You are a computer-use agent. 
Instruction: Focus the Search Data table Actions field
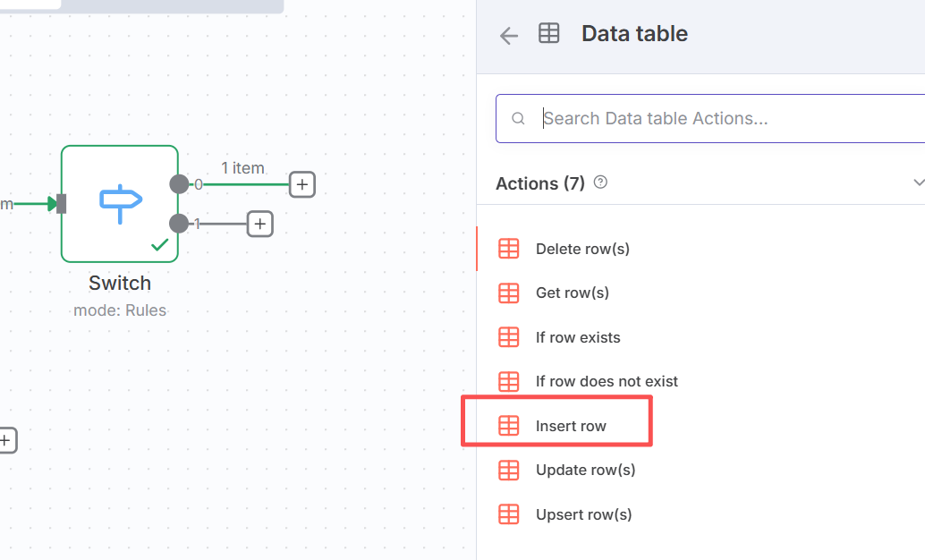pyautogui.click(x=716, y=118)
